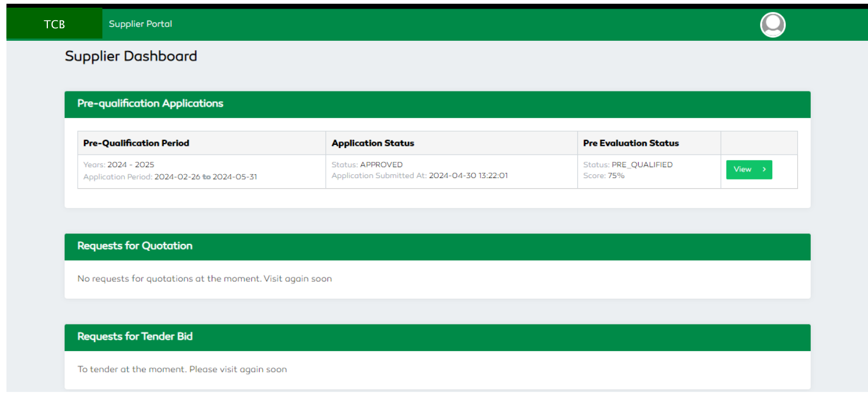Click the green View button

click(x=749, y=169)
